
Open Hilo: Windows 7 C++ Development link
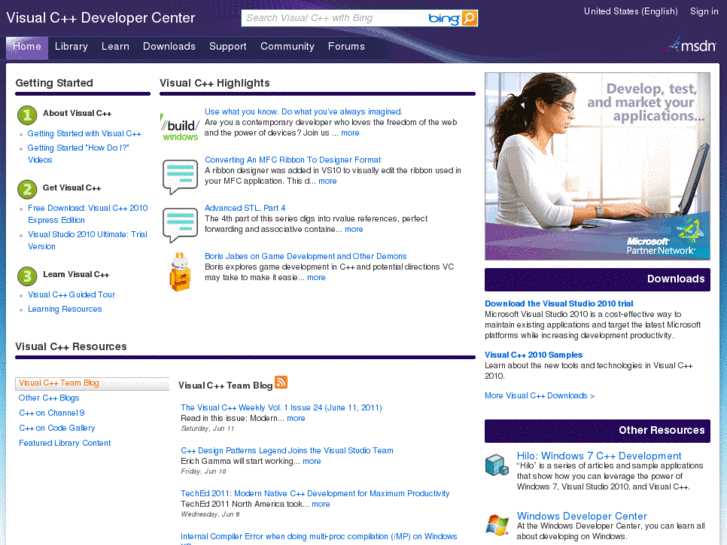[x=599, y=456]
